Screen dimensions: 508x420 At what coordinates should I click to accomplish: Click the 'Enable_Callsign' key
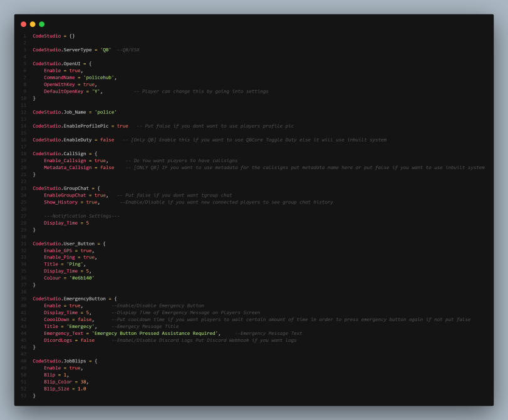65,161
